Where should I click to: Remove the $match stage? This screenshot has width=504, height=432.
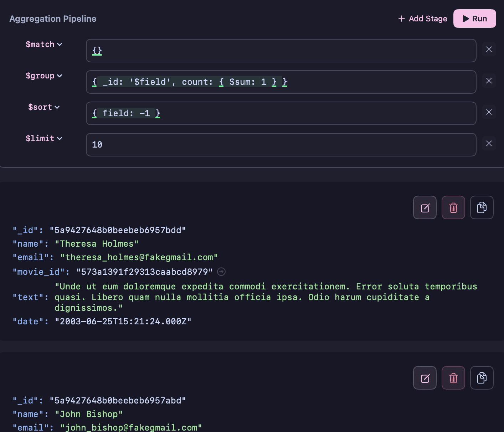489,49
